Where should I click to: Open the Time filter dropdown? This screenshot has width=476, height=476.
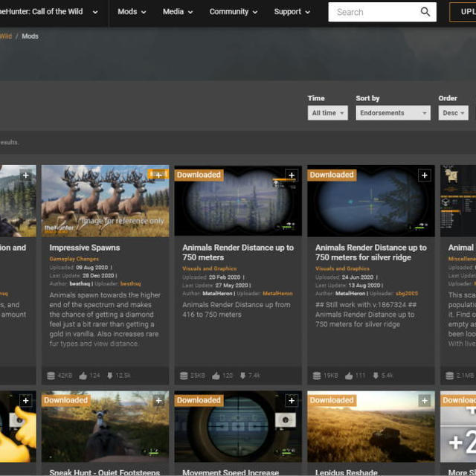[327, 113]
